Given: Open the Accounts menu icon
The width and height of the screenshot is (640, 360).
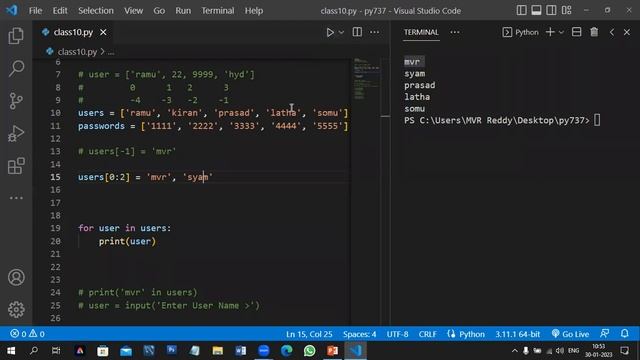Looking at the screenshot, I should coord(16,277).
